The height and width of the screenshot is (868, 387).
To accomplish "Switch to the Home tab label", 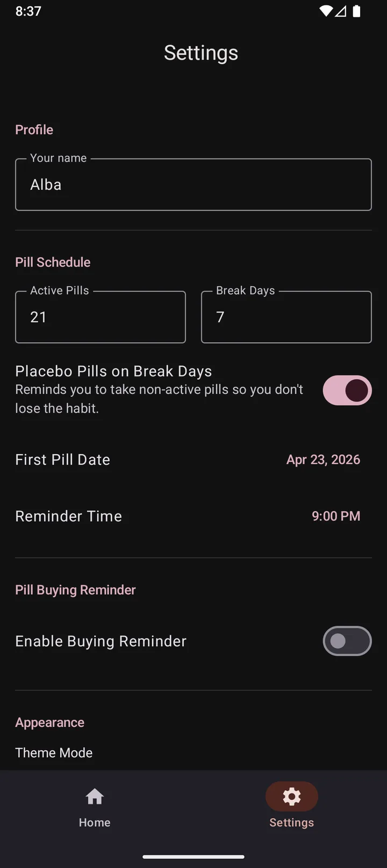I will 95,822.
